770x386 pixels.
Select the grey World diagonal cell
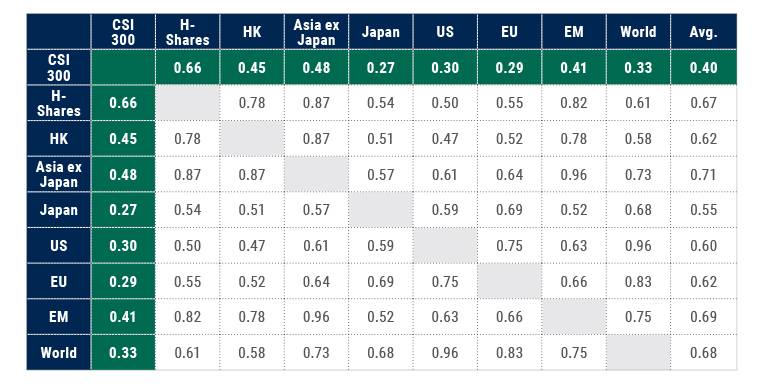[x=638, y=353]
